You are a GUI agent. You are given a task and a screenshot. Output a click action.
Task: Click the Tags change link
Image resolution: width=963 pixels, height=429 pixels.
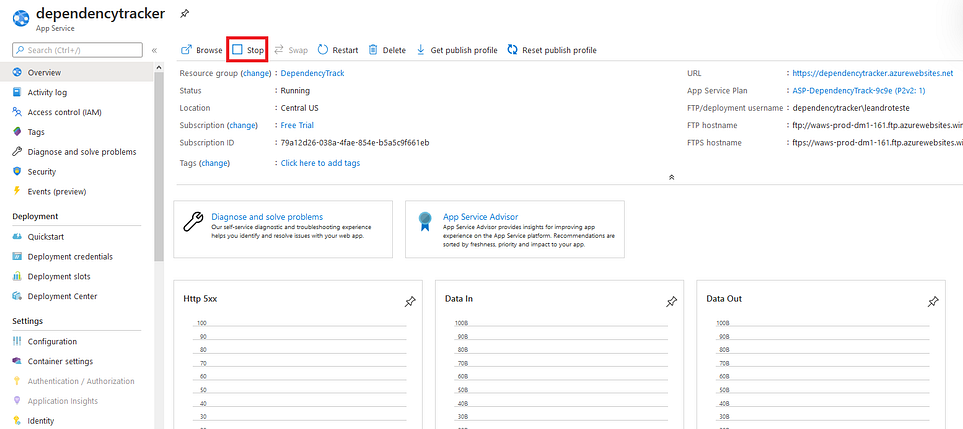pyautogui.click(x=214, y=163)
